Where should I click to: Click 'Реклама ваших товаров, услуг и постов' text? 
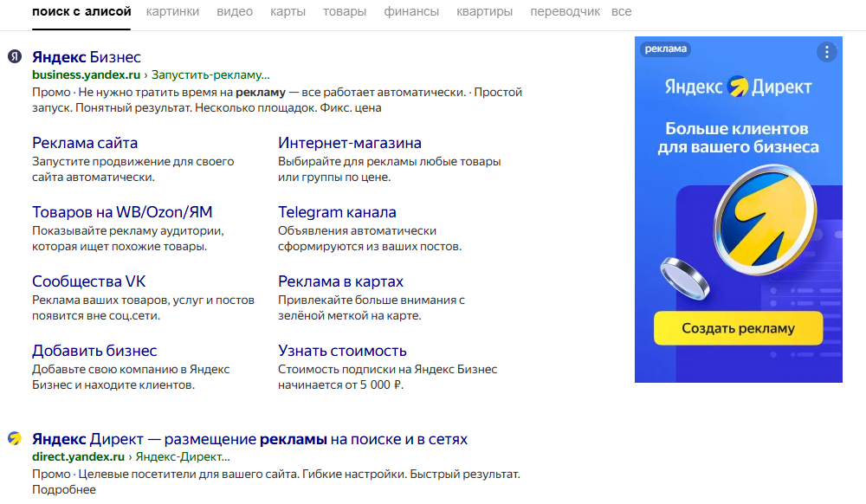(x=143, y=300)
